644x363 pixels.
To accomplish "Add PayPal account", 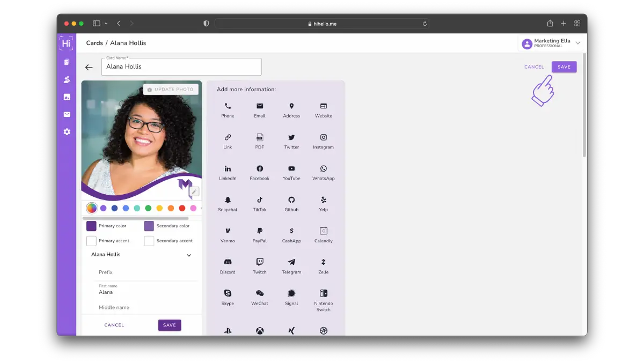I will click(260, 235).
